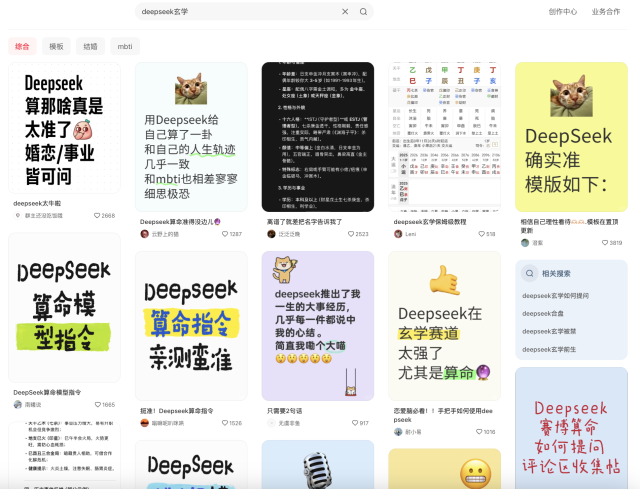Like the post with 917 likes
Screen dimensions: 640x489
tap(355, 423)
